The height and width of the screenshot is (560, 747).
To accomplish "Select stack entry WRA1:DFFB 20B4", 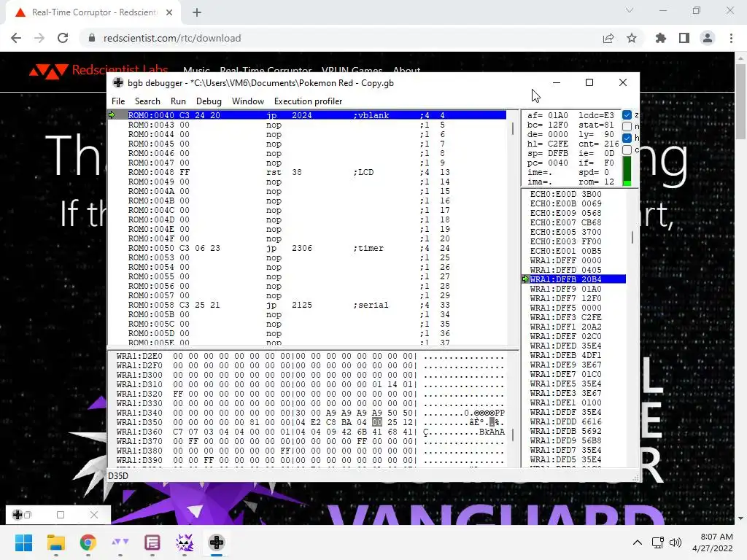I will pos(578,279).
